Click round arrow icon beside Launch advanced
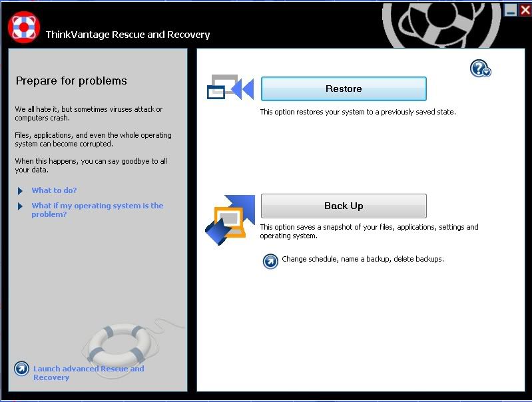 click(x=21, y=369)
